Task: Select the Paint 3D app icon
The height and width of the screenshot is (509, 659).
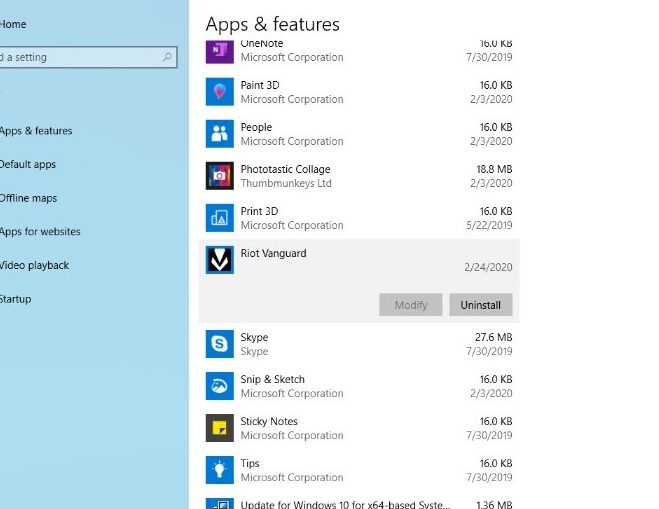Action: click(220, 92)
